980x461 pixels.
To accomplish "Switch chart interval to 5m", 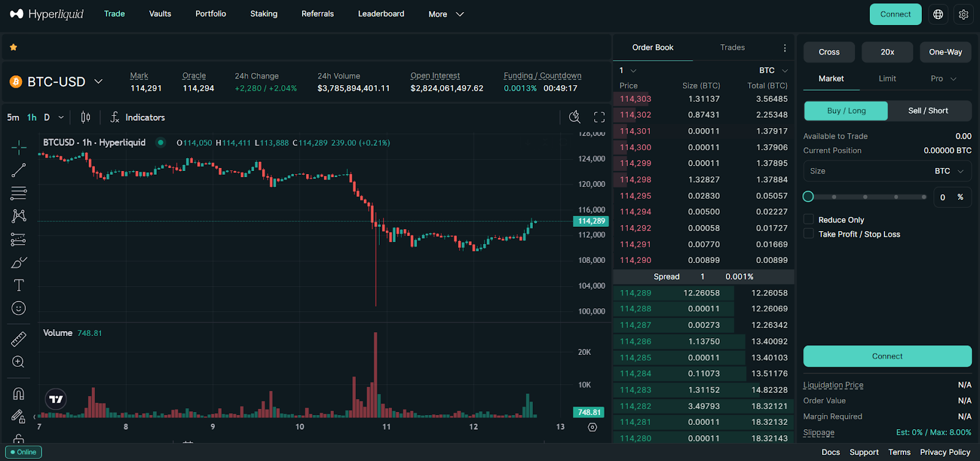I will pos(13,117).
